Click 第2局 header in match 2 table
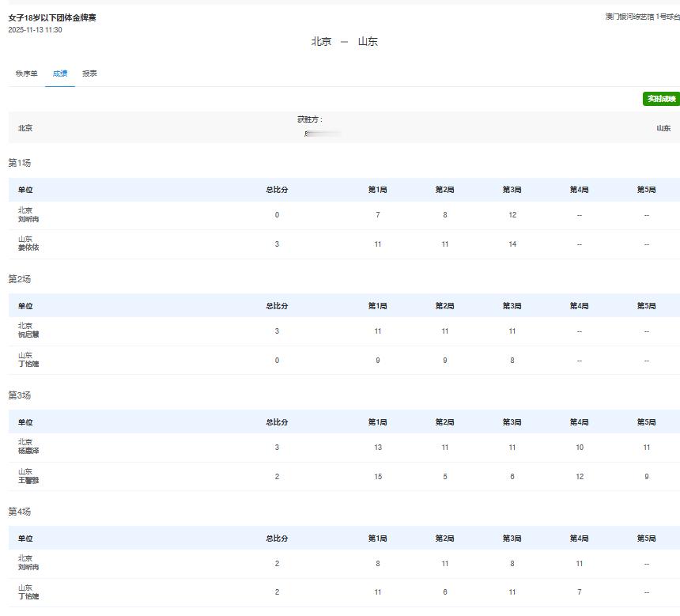 click(x=445, y=306)
